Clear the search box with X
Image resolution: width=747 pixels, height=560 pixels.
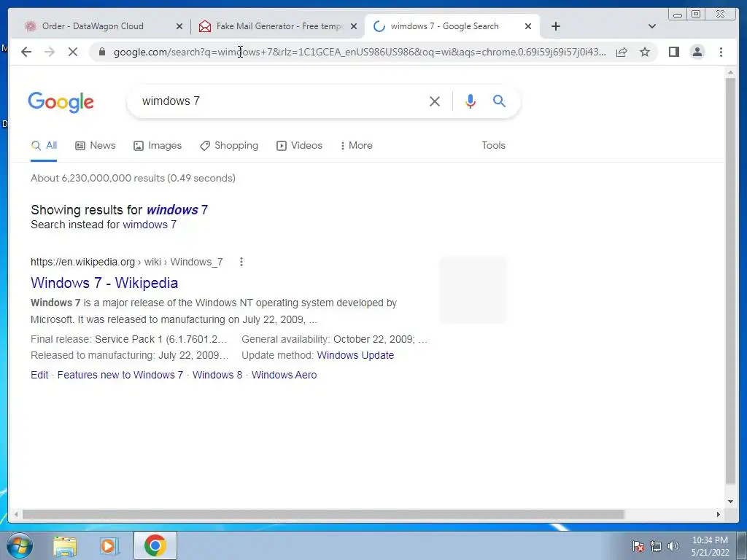(435, 101)
